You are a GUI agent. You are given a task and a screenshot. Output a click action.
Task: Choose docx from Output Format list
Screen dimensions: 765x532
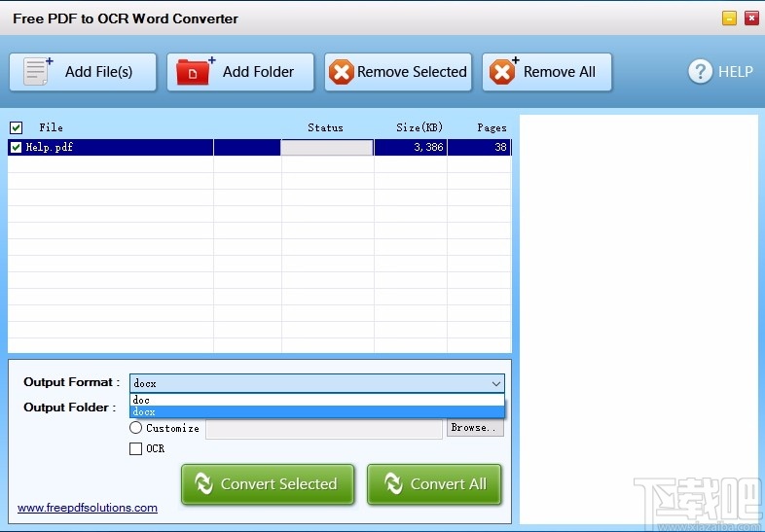[x=317, y=412]
